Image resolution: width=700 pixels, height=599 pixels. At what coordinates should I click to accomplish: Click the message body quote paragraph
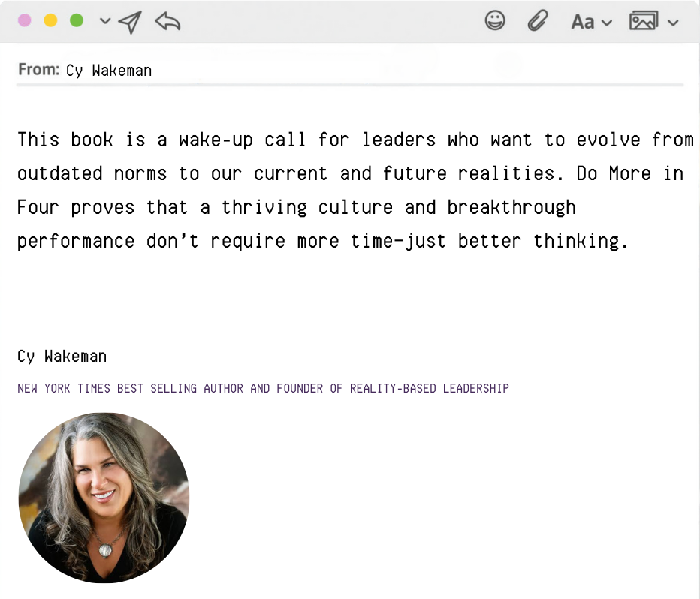pos(355,191)
